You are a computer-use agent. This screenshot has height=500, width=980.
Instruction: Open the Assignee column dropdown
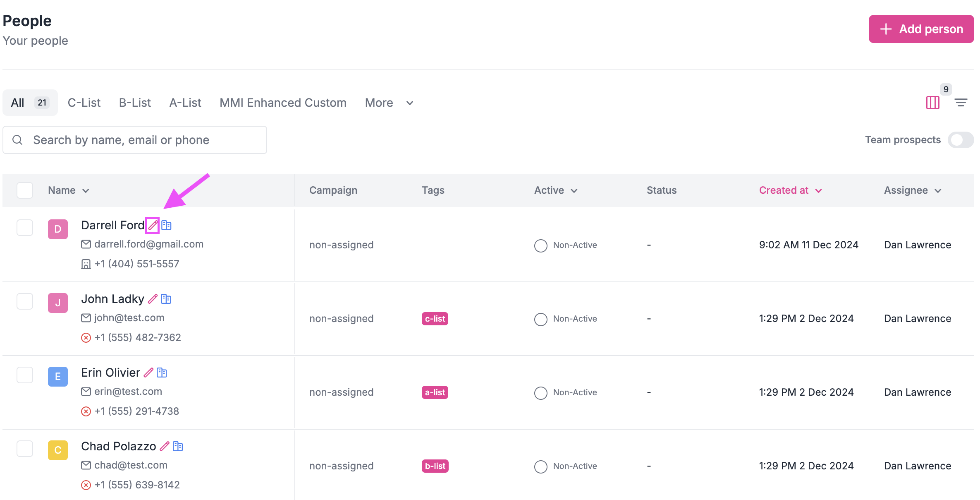tap(913, 190)
